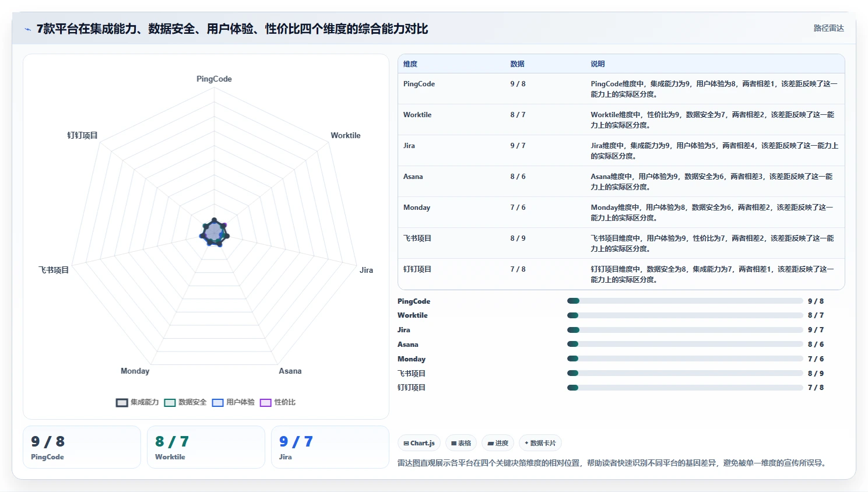Image resolution: width=868 pixels, height=492 pixels.
Task: Click the 路径雷达 label at the top right
Action: pyautogui.click(x=828, y=28)
